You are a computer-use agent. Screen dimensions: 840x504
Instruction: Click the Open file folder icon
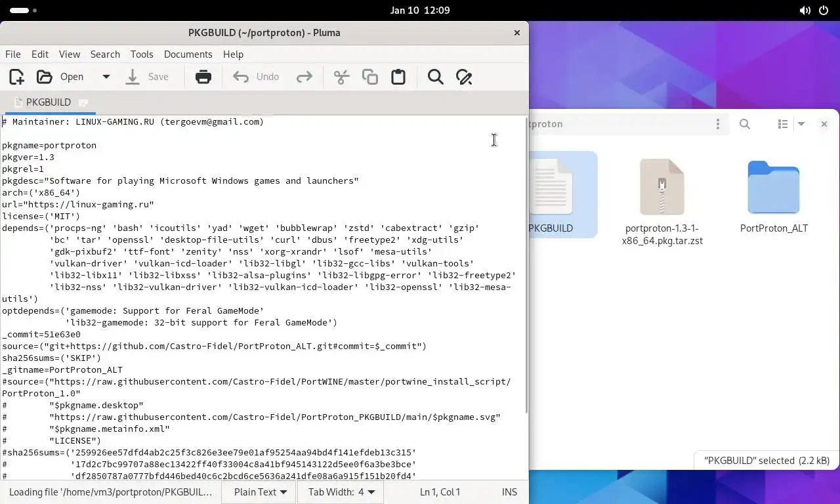(x=44, y=77)
